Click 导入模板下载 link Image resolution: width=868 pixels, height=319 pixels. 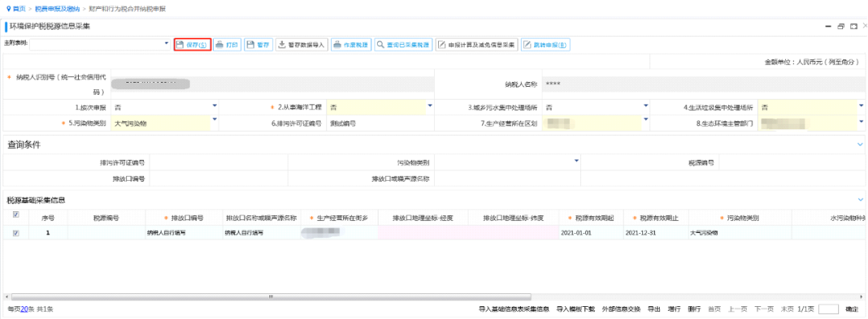click(x=575, y=309)
